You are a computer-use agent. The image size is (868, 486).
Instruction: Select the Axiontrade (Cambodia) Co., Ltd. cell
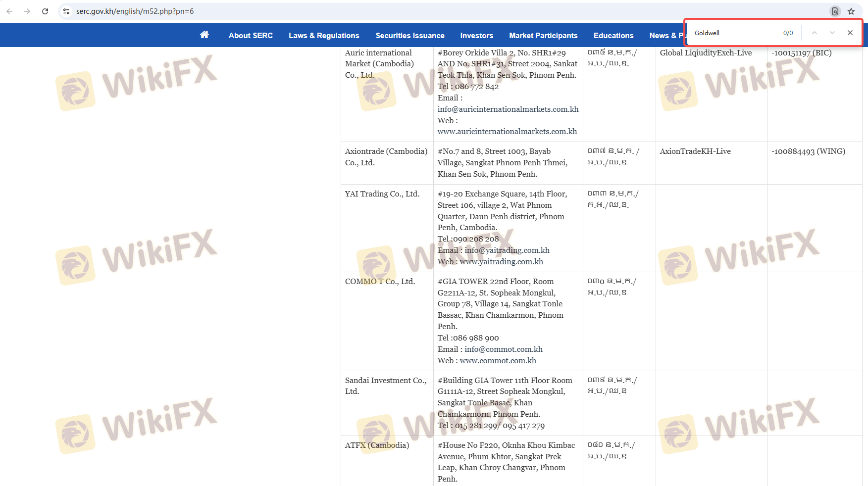[387, 163]
